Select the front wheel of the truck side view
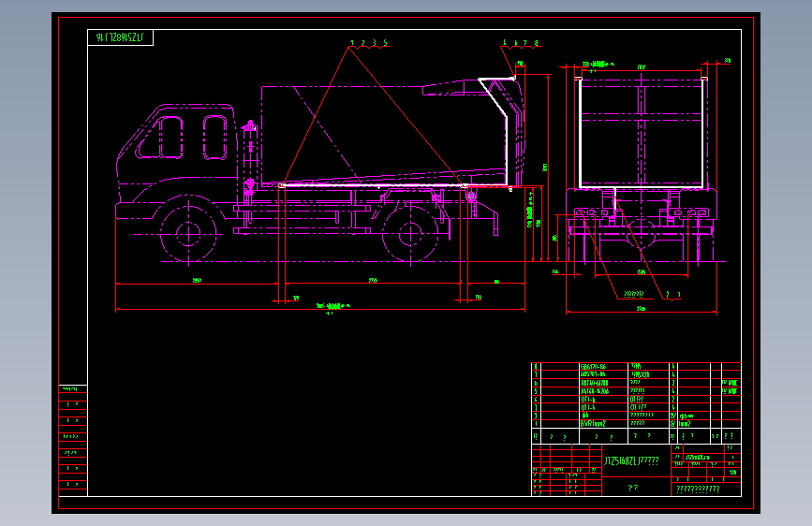 pyautogui.click(x=188, y=234)
